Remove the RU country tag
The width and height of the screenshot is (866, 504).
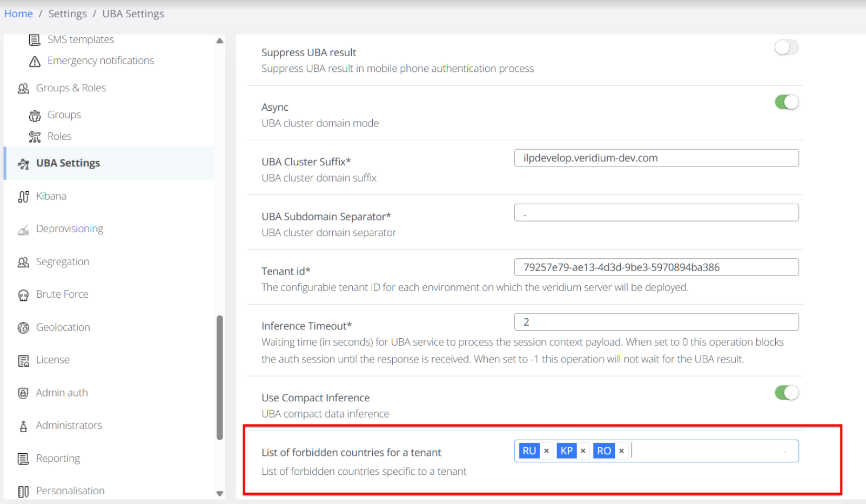[546, 451]
